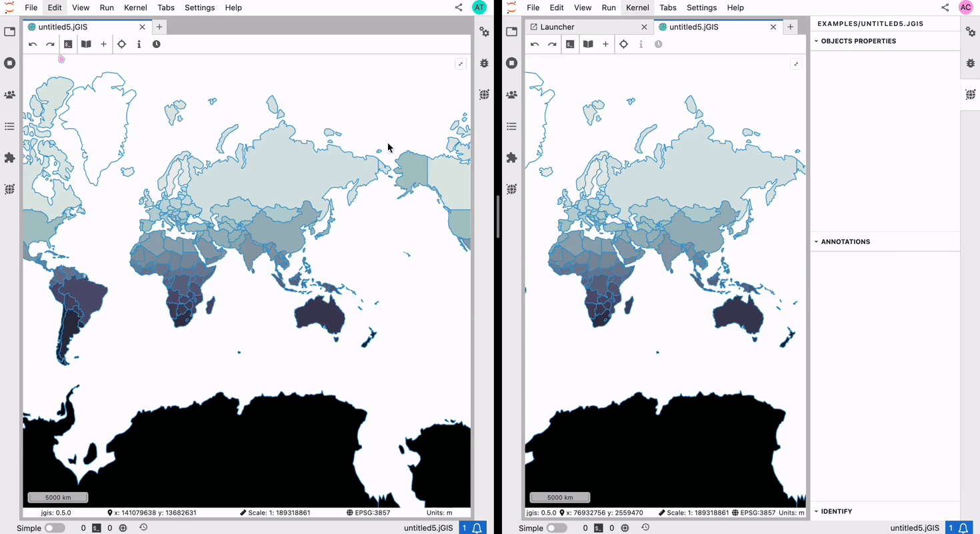
Task: Click undo in the left window toolbar
Action: pyautogui.click(x=33, y=44)
